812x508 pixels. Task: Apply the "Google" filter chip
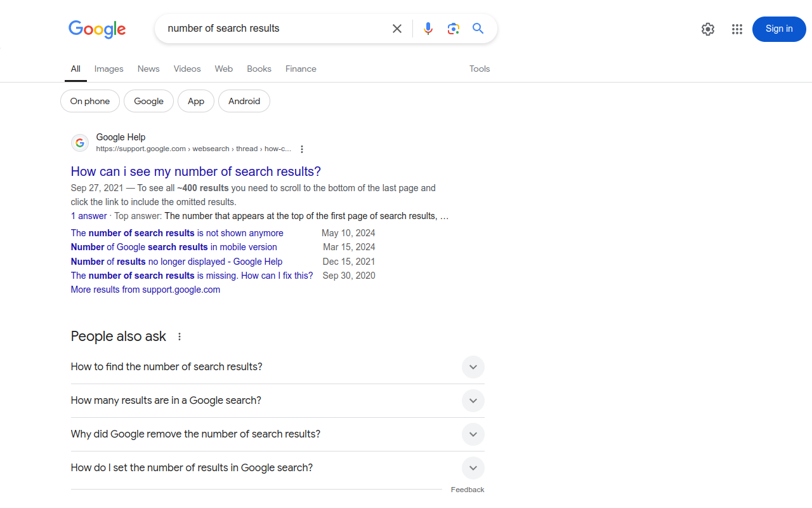[149, 101]
